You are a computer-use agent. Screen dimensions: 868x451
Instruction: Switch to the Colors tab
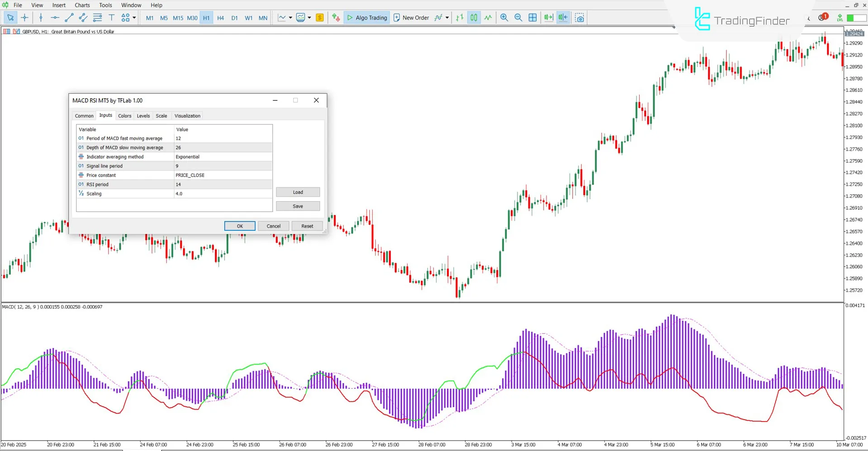coord(125,116)
